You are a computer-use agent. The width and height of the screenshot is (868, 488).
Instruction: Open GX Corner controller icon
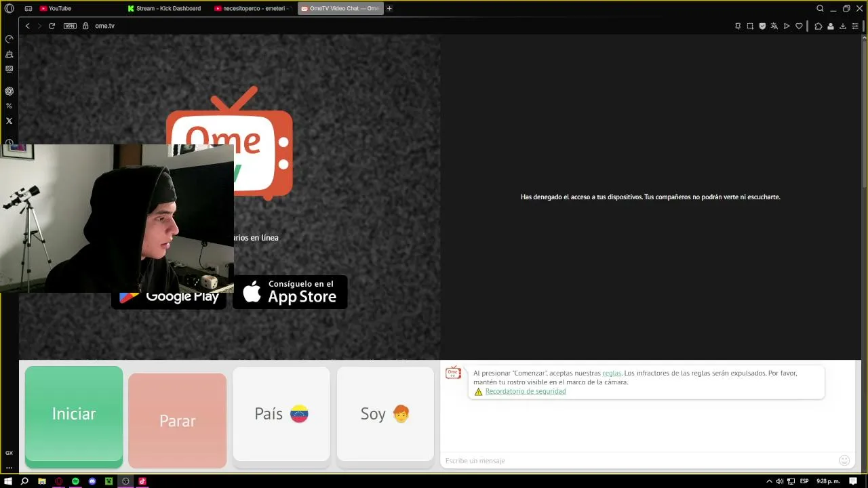tap(28, 8)
